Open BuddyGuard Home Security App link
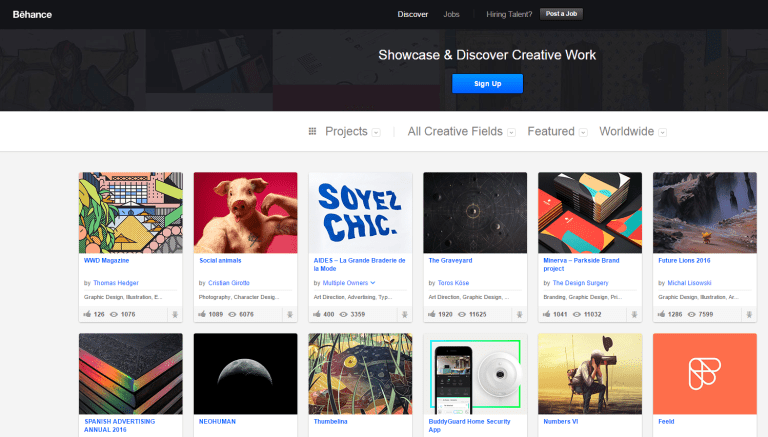Image resolution: width=768 pixels, height=437 pixels. click(469, 425)
